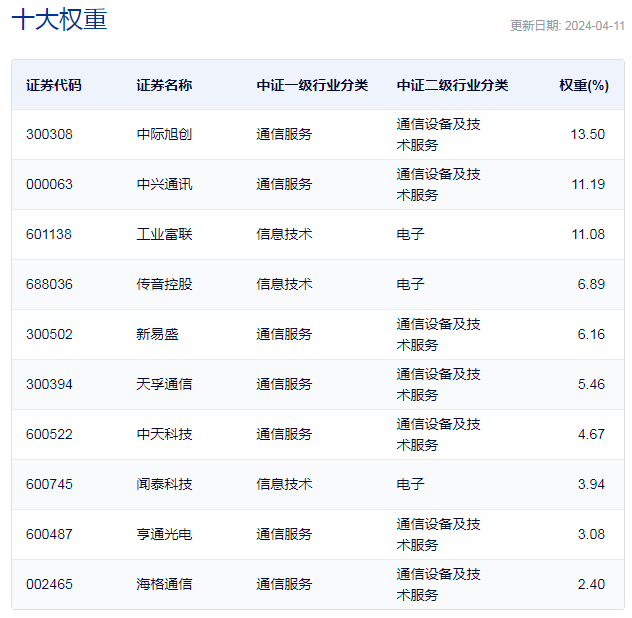The image size is (632, 618).
Task: Click the 中证二级行业分类 column header
Action: pyautogui.click(x=452, y=85)
